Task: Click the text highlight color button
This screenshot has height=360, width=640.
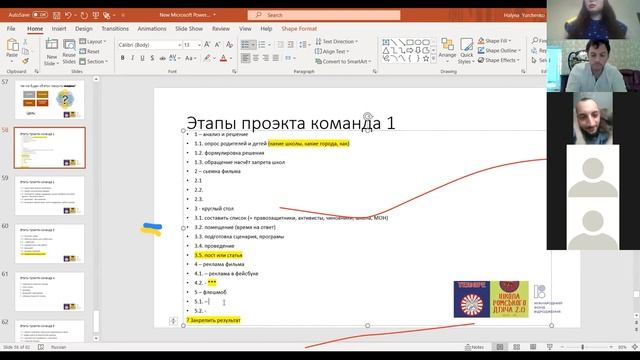Action: pos(207,58)
